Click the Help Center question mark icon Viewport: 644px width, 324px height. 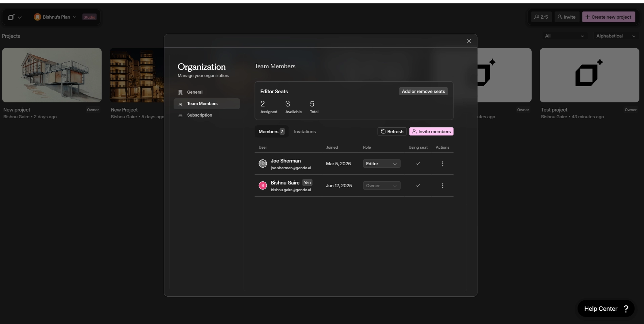point(625,308)
